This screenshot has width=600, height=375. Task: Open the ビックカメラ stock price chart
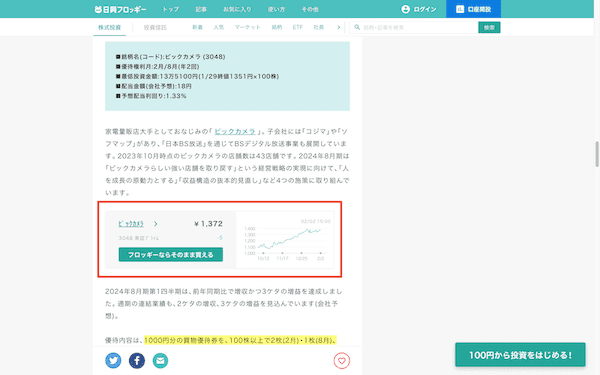tap(285, 240)
